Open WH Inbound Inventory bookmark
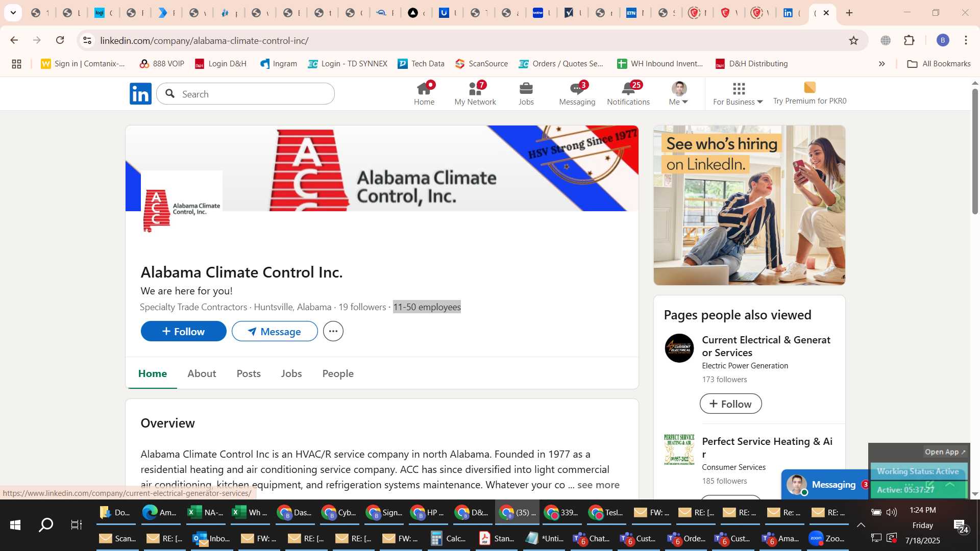Image resolution: width=980 pixels, height=551 pixels. click(660, 64)
